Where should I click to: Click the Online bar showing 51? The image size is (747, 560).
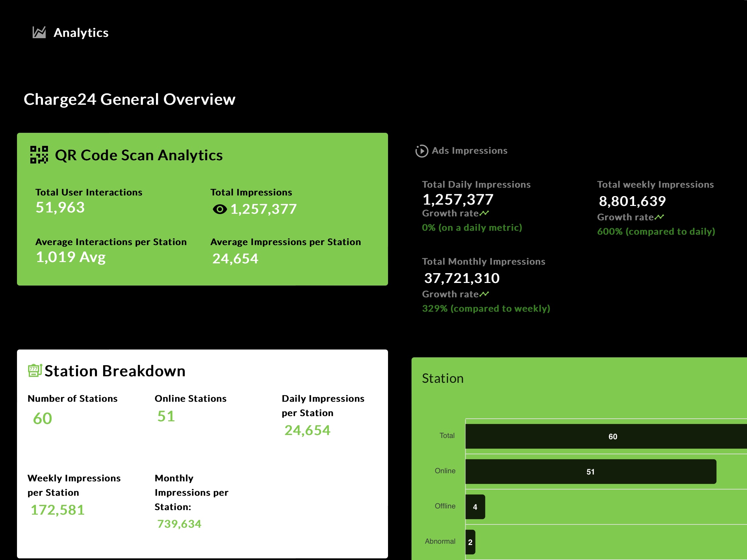(x=590, y=472)
